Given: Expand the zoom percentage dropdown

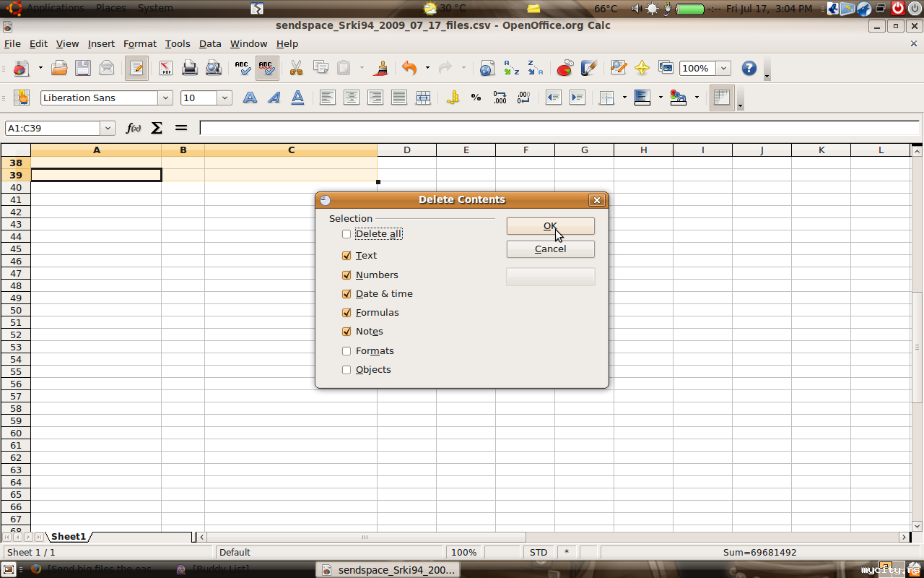Looking at the screenshot, I should (723, 69).
